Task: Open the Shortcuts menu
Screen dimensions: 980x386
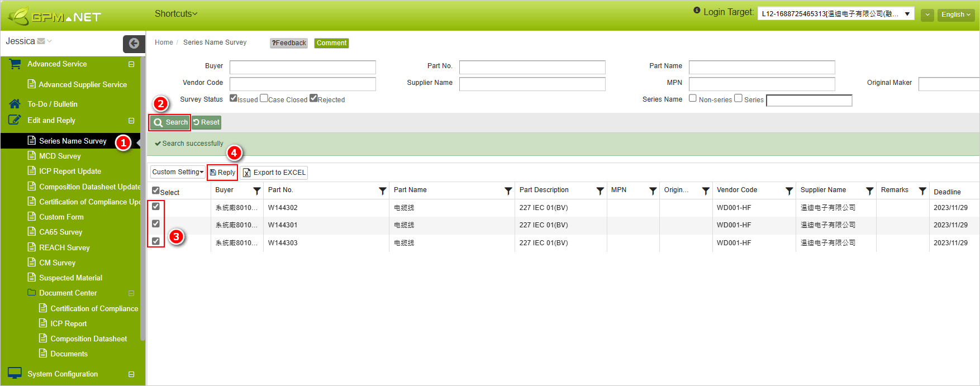Action: click(x=175, y=13)
